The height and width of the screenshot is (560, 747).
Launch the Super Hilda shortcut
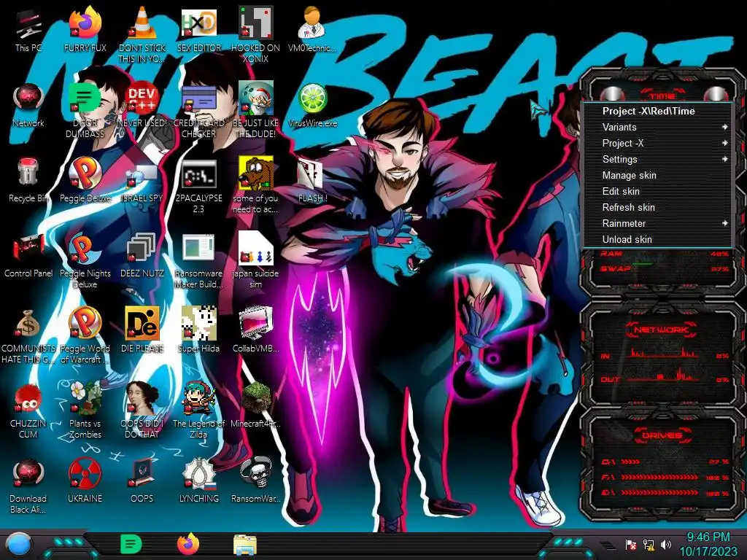[x=198, y=324]
